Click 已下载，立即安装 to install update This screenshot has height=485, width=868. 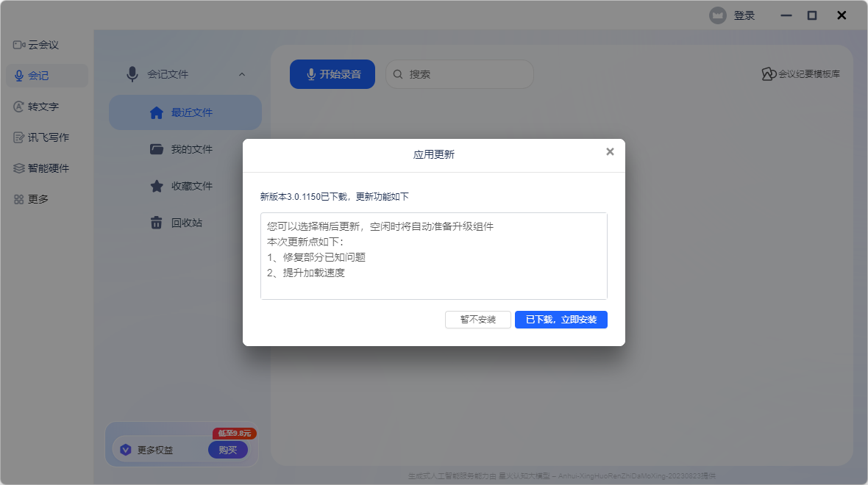tap(561, 320)
